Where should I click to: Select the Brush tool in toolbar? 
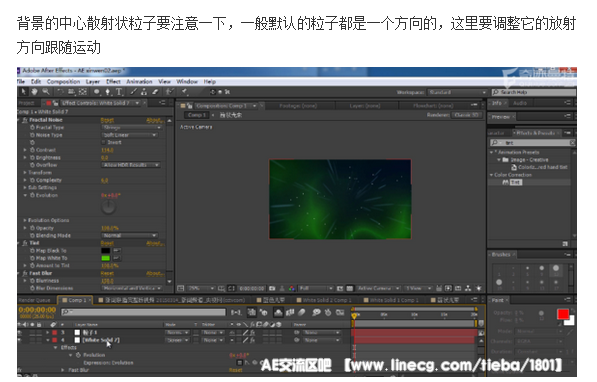click(133, 92)
